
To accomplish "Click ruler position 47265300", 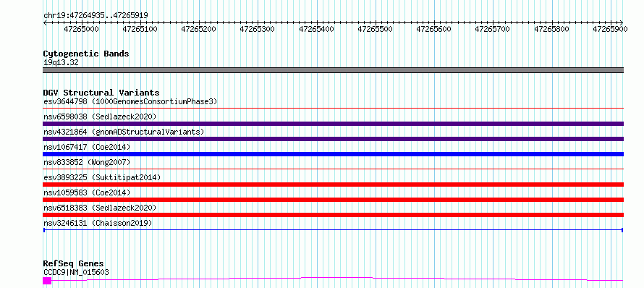I will (258, 29).
